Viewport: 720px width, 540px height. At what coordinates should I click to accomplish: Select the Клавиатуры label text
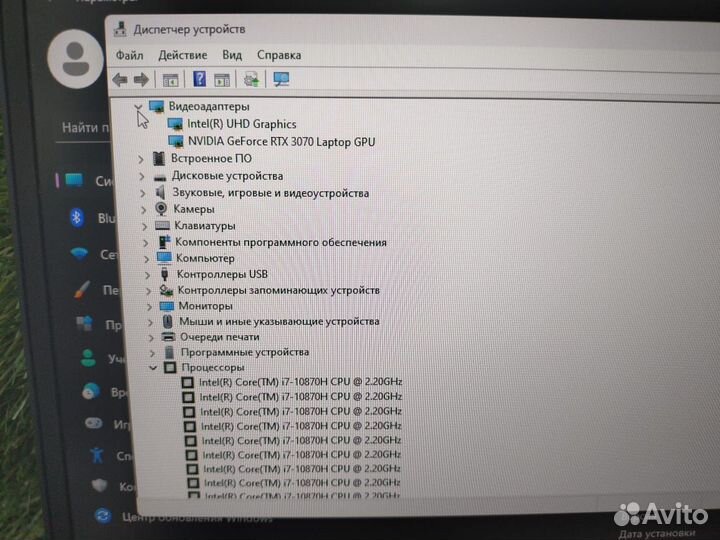(x=205, y=225)
